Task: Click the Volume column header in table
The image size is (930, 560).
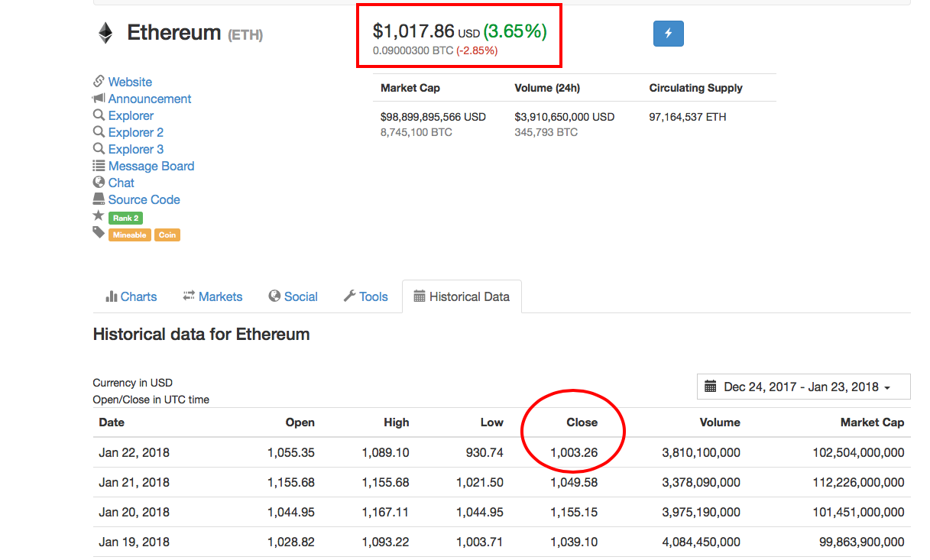Action: coord(720,422)
